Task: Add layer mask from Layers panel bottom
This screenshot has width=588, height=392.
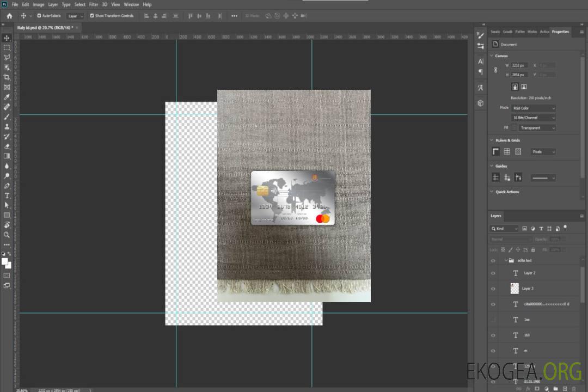Action: (537, 389)
